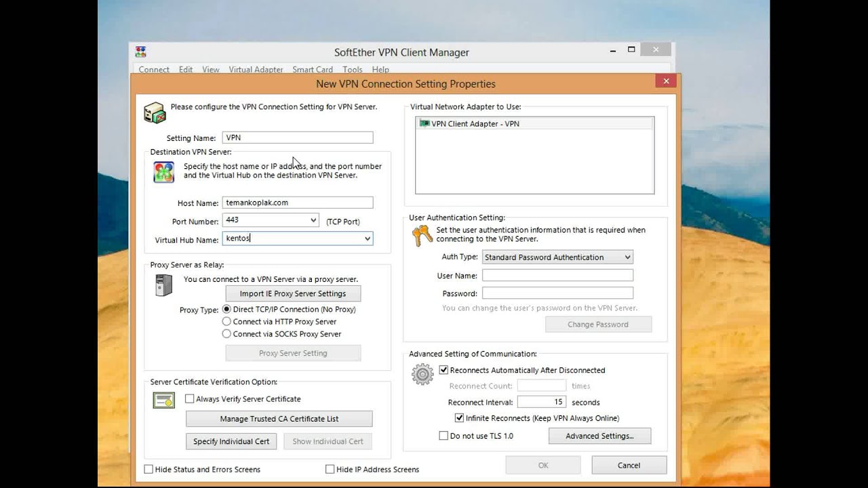Image resolution: width=868 pixels, height=488 pixels.
Task: Open the Smart Card menu
Action: 313,69
